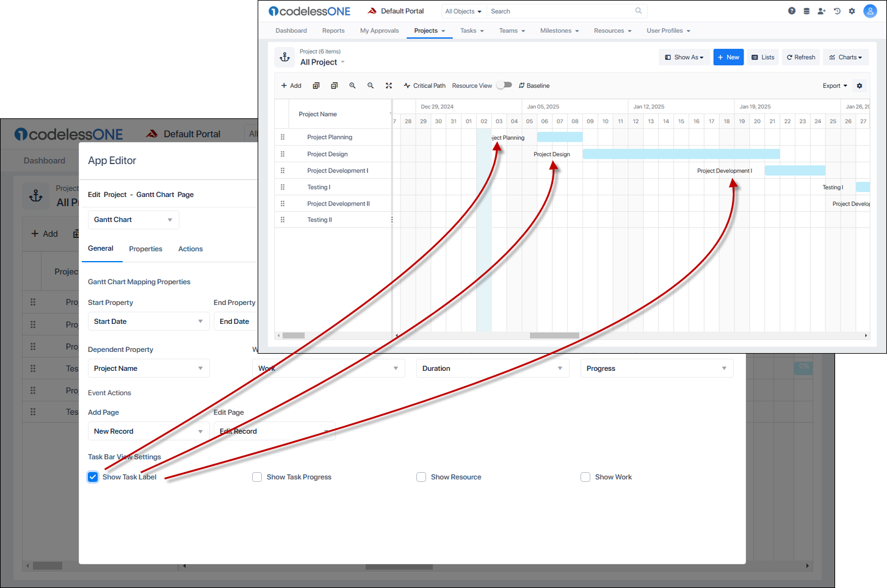This screenshot has height=588, width=887.
Task: Enable the Show Task Progress checkbox
Action: click(x=257, y=477)
